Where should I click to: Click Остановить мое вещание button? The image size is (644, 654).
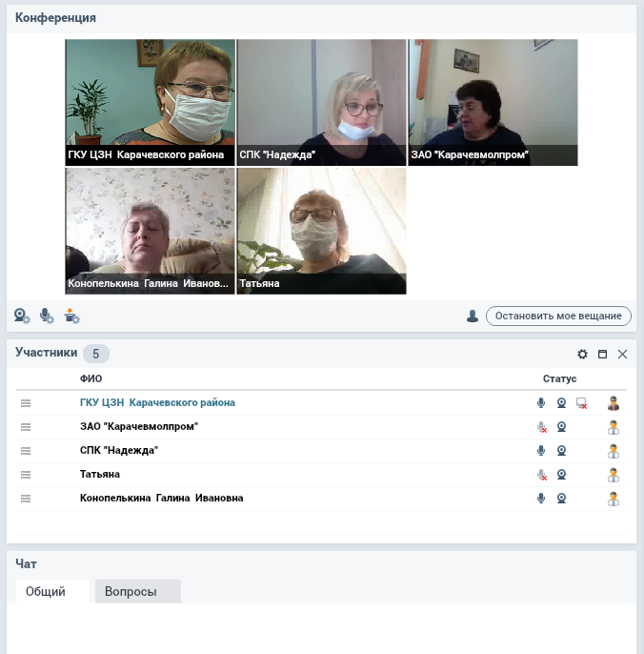click(558, 317)
